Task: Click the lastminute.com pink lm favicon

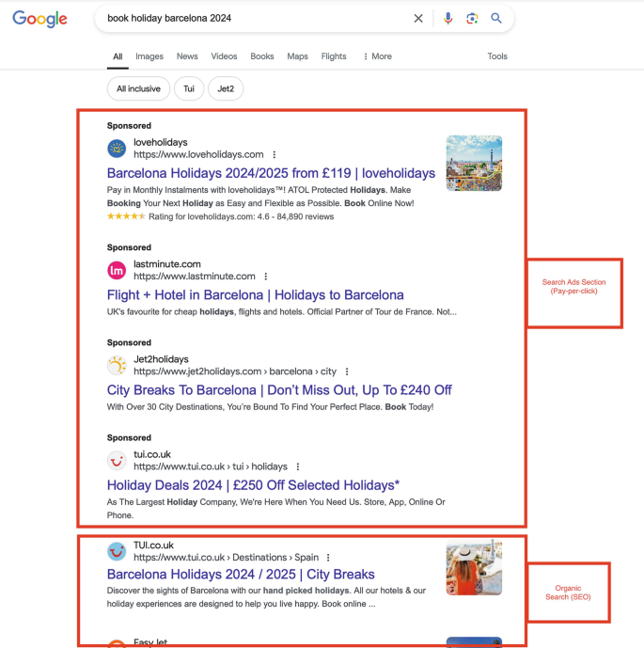Action: coord(117,270)
